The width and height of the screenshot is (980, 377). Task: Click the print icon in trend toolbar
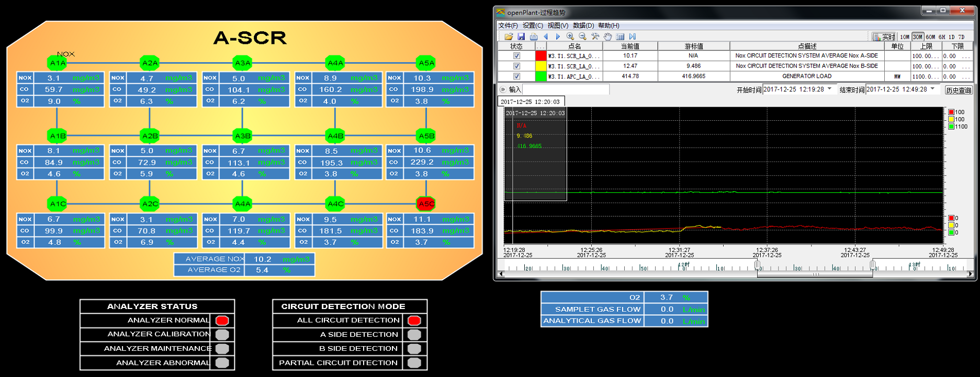tap(534, 37)
